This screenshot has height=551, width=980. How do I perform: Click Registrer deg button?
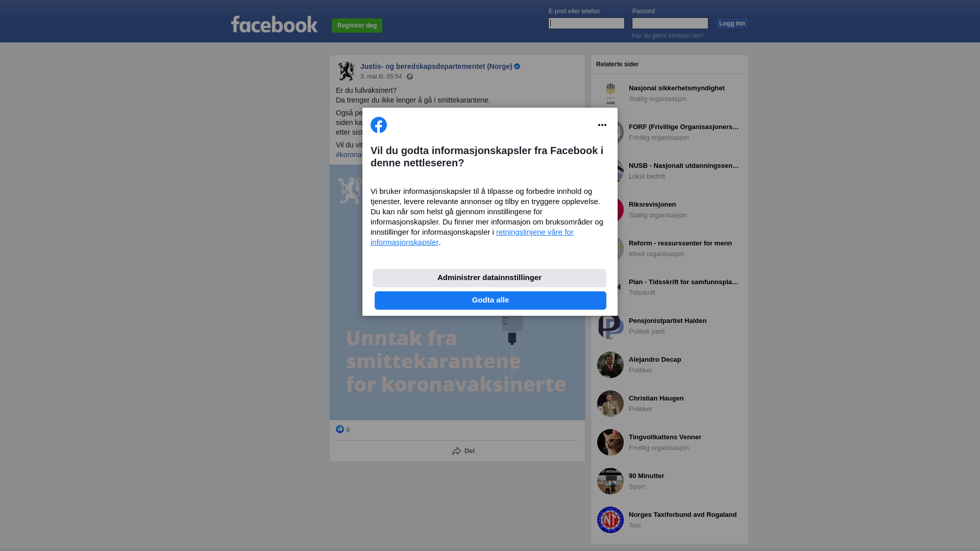[x=357, y=26]
